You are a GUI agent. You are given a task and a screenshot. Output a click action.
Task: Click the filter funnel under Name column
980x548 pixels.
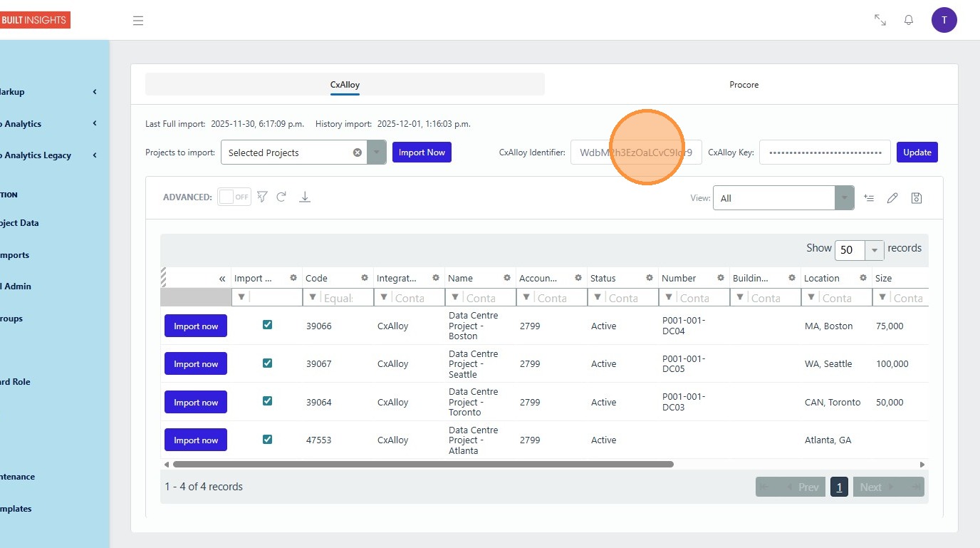tap(455, 297)
